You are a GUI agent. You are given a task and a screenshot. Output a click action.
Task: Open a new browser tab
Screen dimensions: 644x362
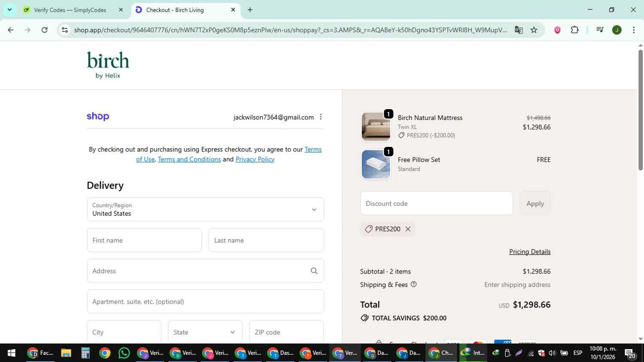(250, 10)
